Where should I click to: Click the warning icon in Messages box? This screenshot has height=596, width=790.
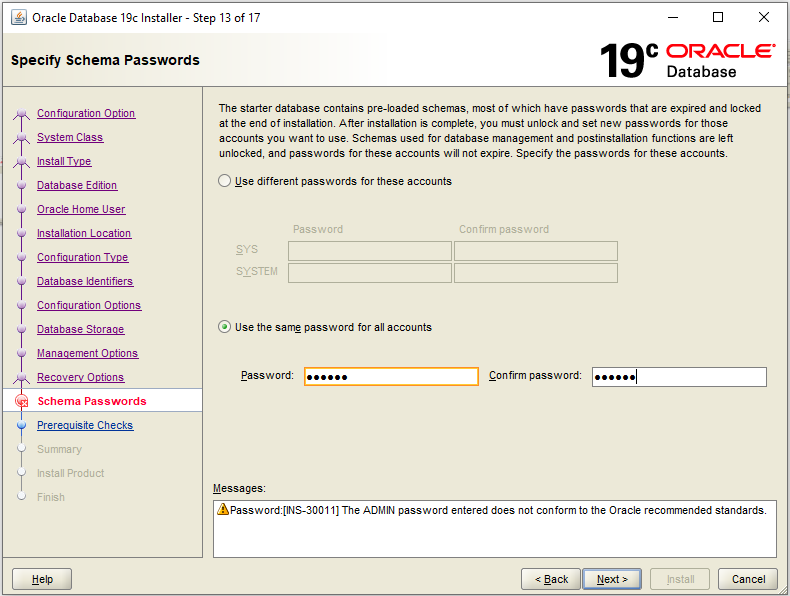tap(223, 510)
